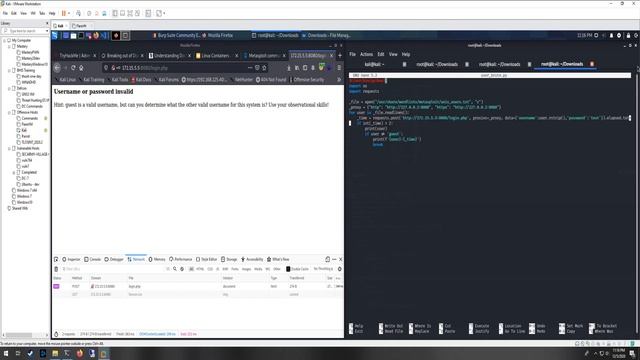Click VMware send Ctrl+Alt+Del icon
640x360 pixels.
pos(78,13)
